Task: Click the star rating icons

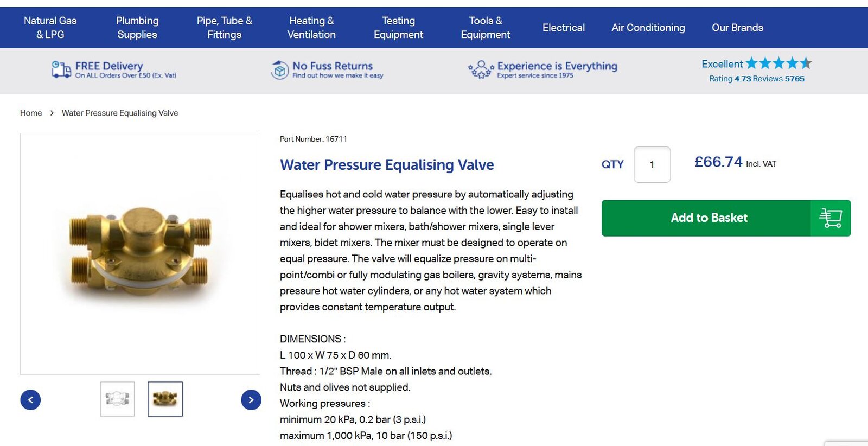Action: click(x=778, y=63)
